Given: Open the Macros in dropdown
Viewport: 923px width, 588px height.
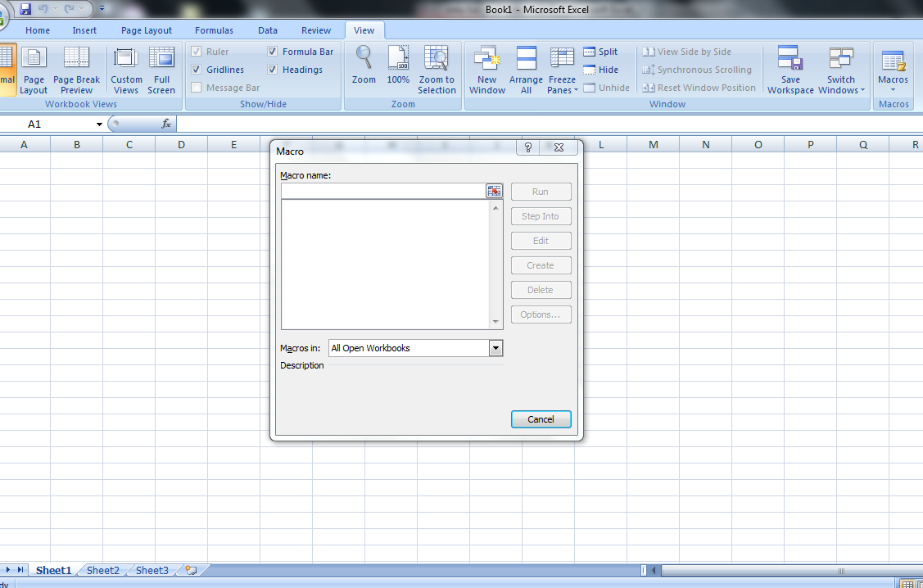Looking at the screenshot, I should (x=495, y=347).
